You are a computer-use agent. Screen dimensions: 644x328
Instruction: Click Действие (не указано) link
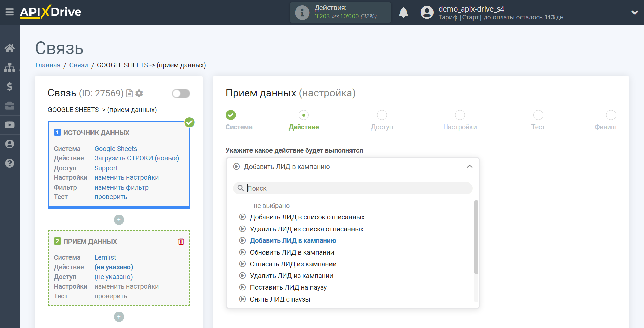[x=114, y=267]
